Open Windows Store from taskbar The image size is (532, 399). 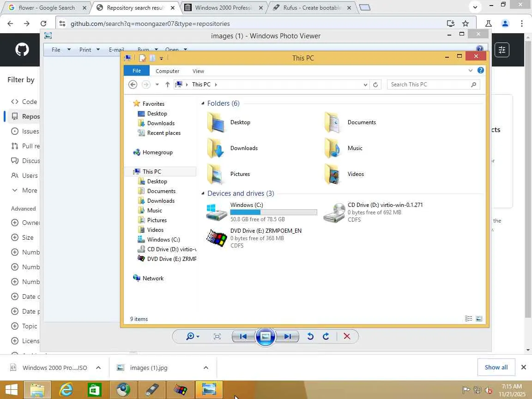coord(94,389)
